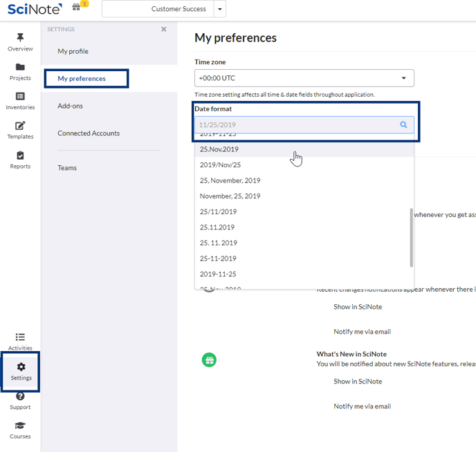
Task: Click the SciNote logo
Action: (x=35, y=9)
